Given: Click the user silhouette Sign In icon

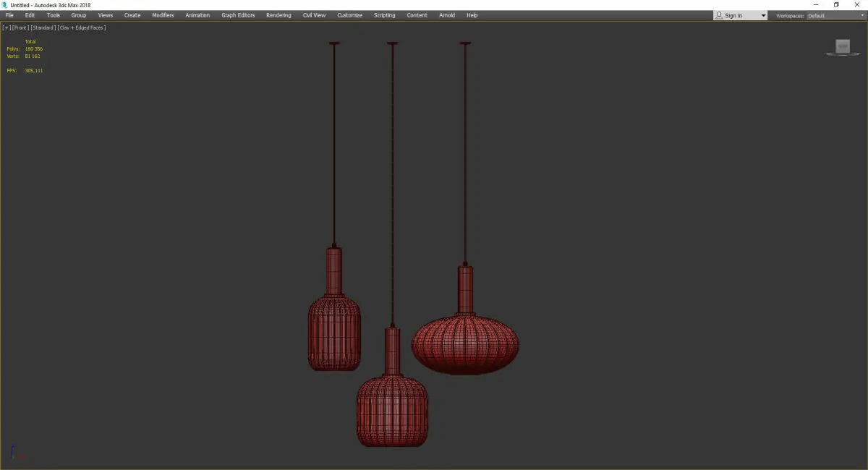Looking at the screenshot, I should click(x=719, y=15).
